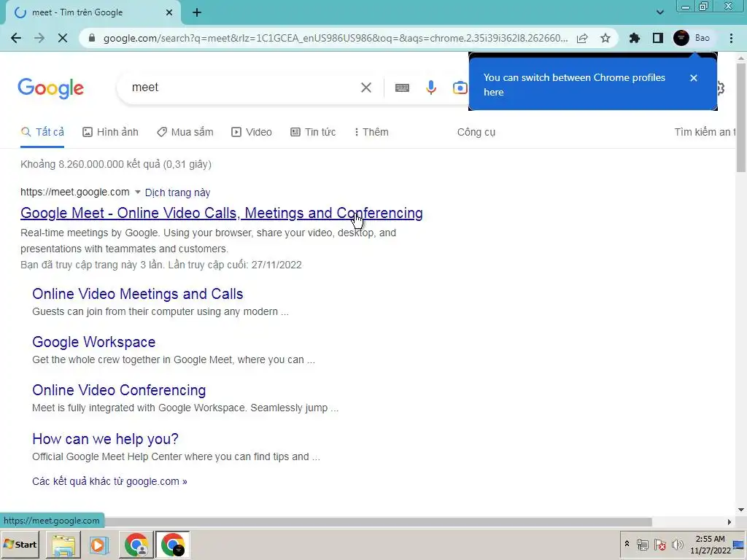Screen dimensions: 747x560
Task: Click the 'Dịch trang này' translate link
Action: (x=178, y=192)
